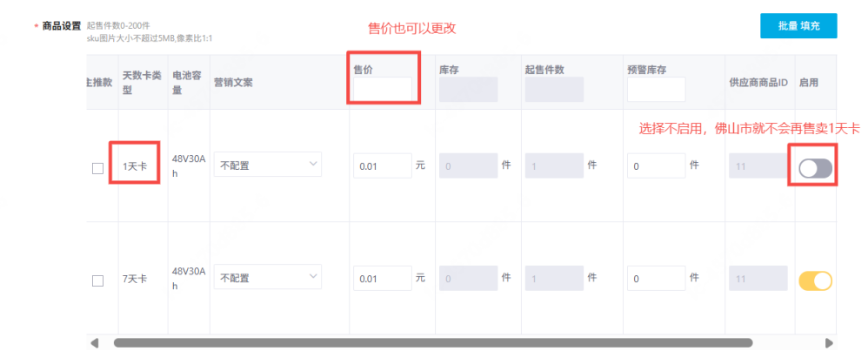Disable the 启用 switch for 7天卡

pos(815,280)
